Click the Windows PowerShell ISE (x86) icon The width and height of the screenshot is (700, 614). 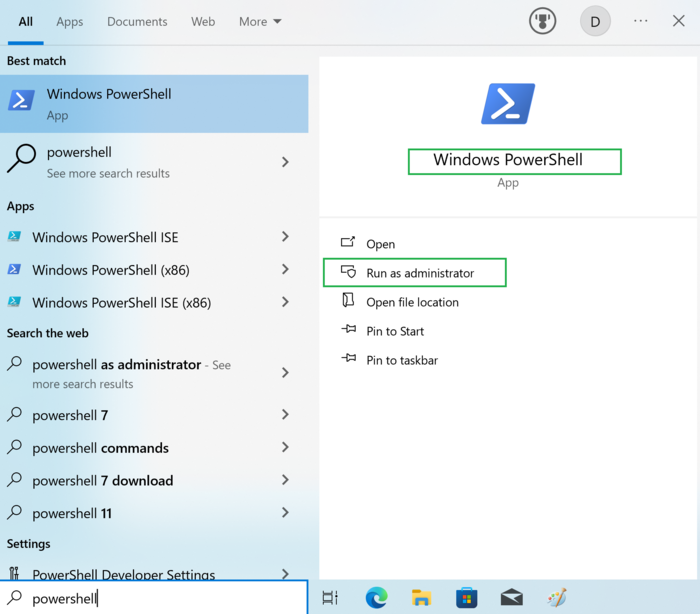(x=14, y=302)
